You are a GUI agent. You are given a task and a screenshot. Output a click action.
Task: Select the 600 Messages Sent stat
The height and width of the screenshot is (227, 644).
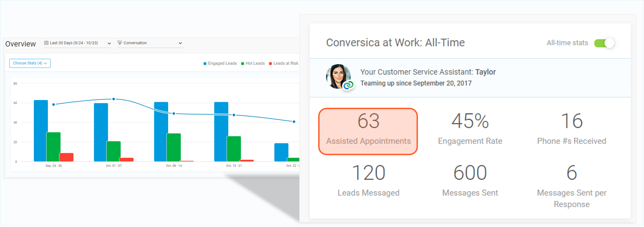click(470, 181)
